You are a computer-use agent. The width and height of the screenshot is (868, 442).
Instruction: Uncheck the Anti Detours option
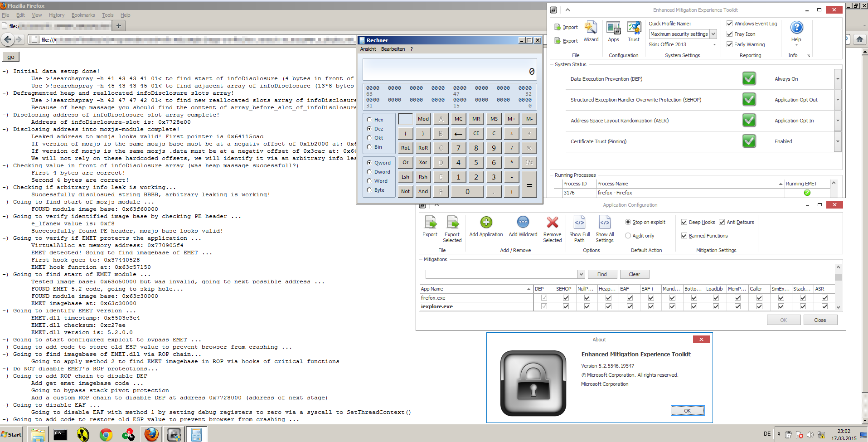(722, 222)
